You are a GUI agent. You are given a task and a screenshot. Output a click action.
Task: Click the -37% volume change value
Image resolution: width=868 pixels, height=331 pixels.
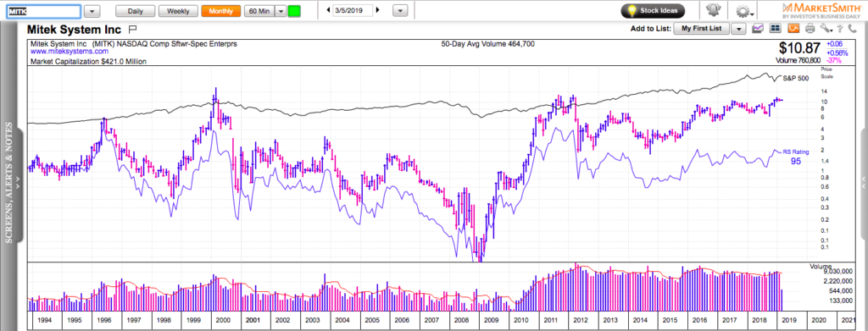(834, 60)
